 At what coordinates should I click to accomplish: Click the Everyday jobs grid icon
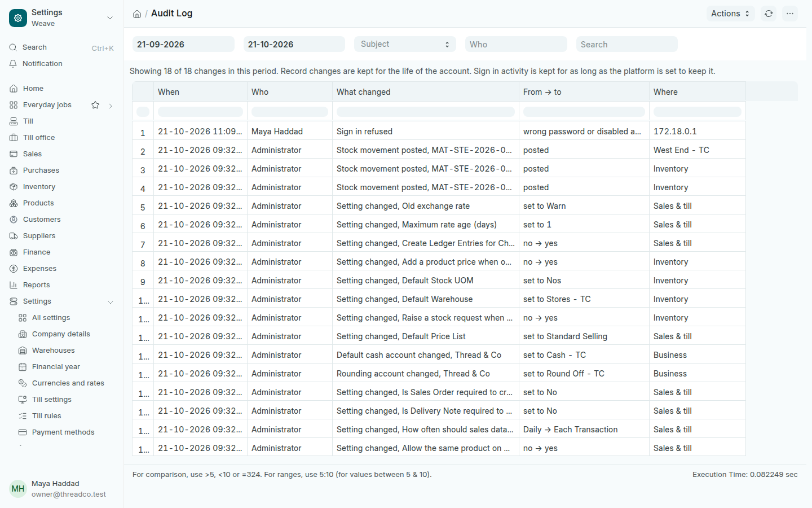14,105
